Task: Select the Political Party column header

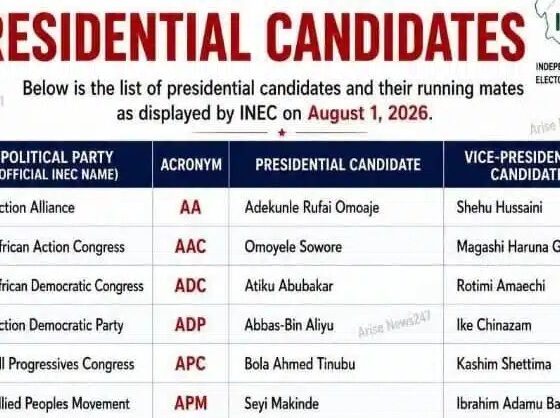Action: 76,165
